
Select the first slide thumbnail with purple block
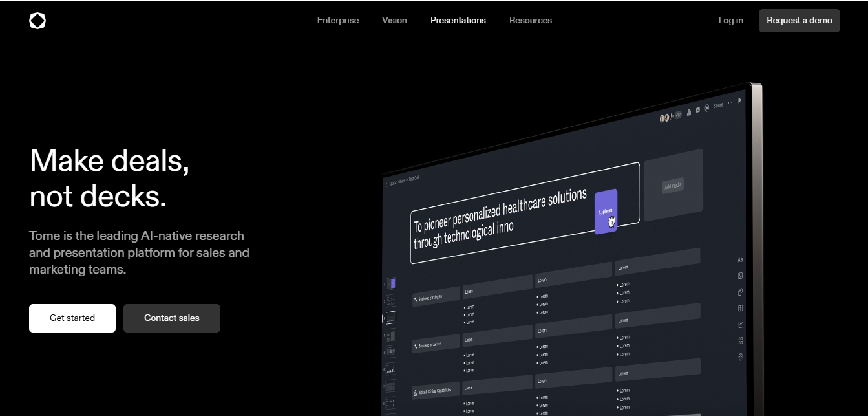click(391, 283)
